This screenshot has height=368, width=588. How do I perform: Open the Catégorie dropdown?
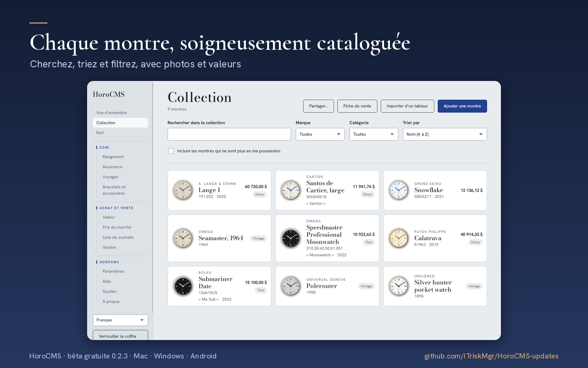(374, 134)
